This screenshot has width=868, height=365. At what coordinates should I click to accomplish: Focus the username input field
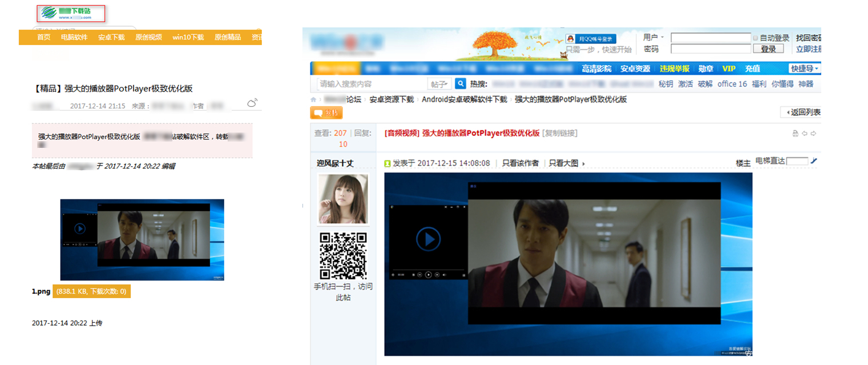click(710, 38)
